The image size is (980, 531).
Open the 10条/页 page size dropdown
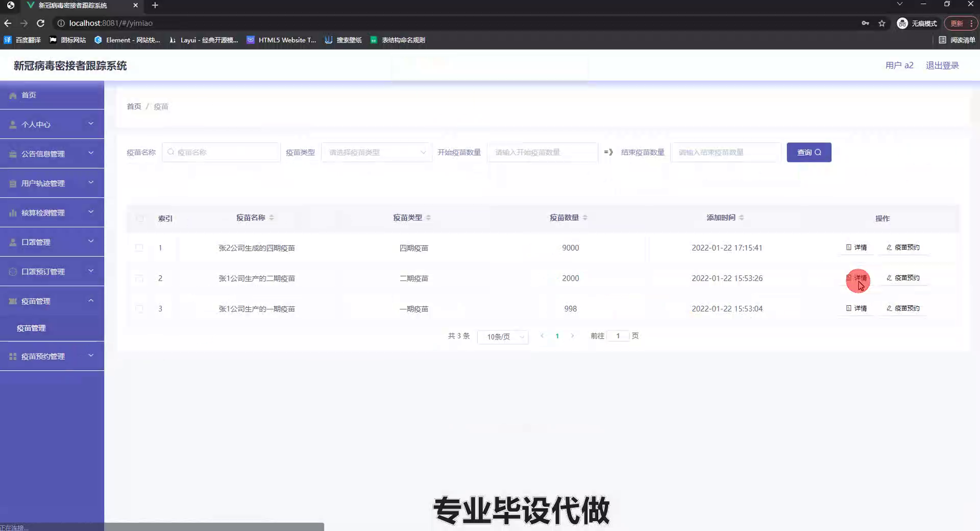(x=503, y=336)
